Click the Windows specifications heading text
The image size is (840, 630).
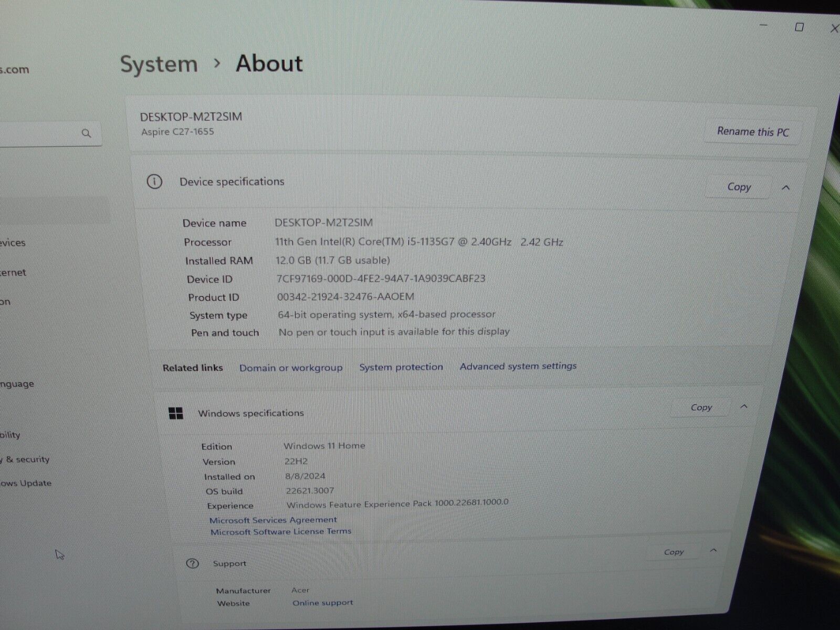pyautogui.click(x=250, y=413)
